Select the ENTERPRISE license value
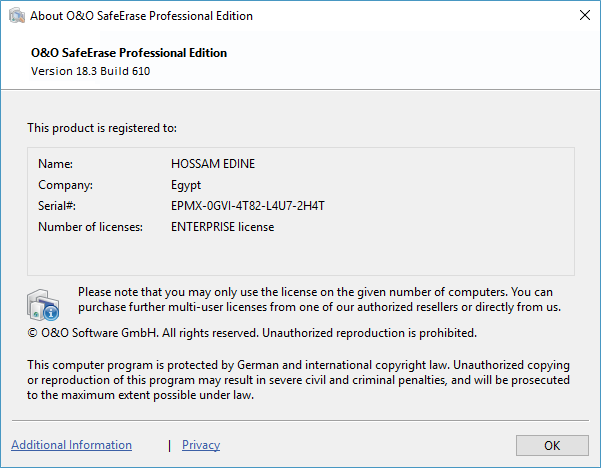The image size is (601, 468). [222, 227]
